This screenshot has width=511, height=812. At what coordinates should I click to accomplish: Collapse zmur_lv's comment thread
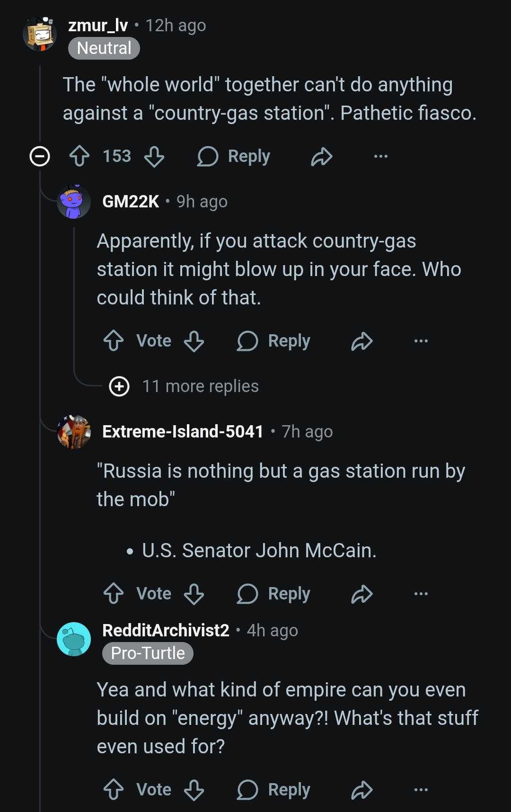point(40,156)
